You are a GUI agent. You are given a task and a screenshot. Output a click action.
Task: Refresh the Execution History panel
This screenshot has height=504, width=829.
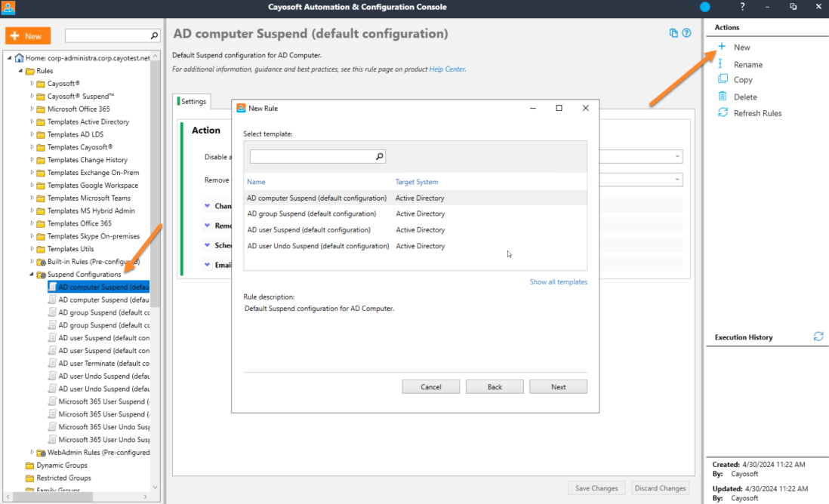[x=818, y=337]
